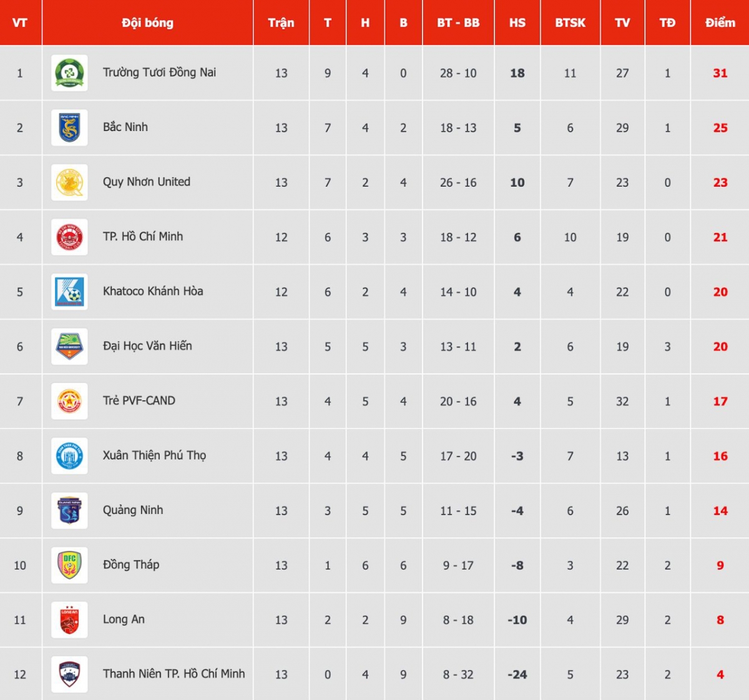Click the Đội bóng column header
This screenshot has height=700, width=749.
(147, 23)
